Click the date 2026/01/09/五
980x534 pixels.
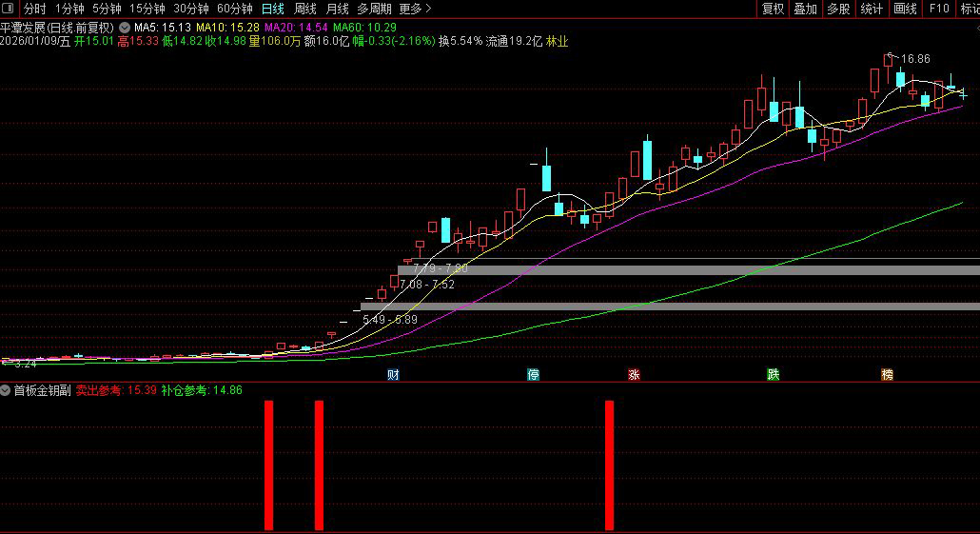(35, 41)
